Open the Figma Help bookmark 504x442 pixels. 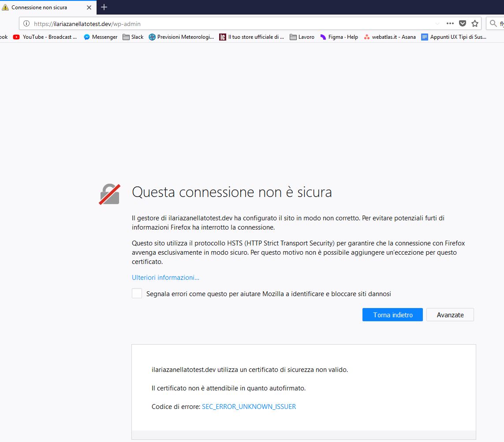tap(339, 37)
